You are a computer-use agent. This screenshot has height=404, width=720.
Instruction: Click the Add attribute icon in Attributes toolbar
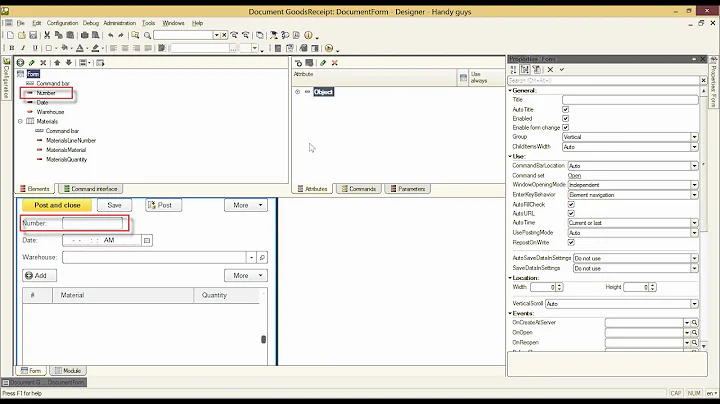pyautogui.click(x=298, y=63)
